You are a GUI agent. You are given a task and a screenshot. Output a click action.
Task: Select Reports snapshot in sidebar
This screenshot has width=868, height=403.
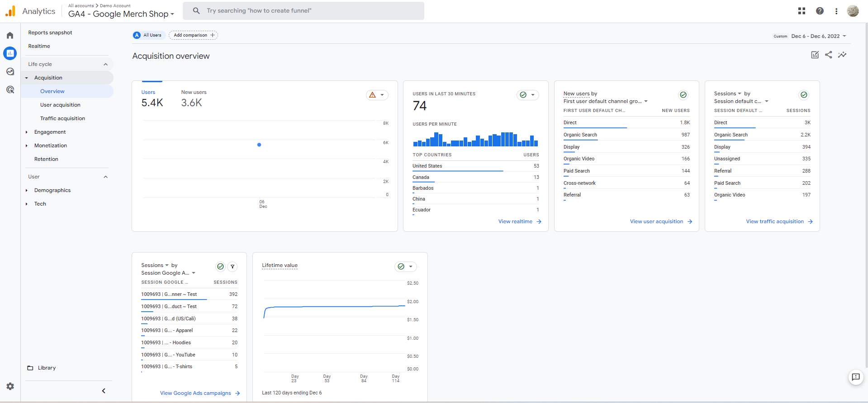pyautogui.click(x=50, y=33)
